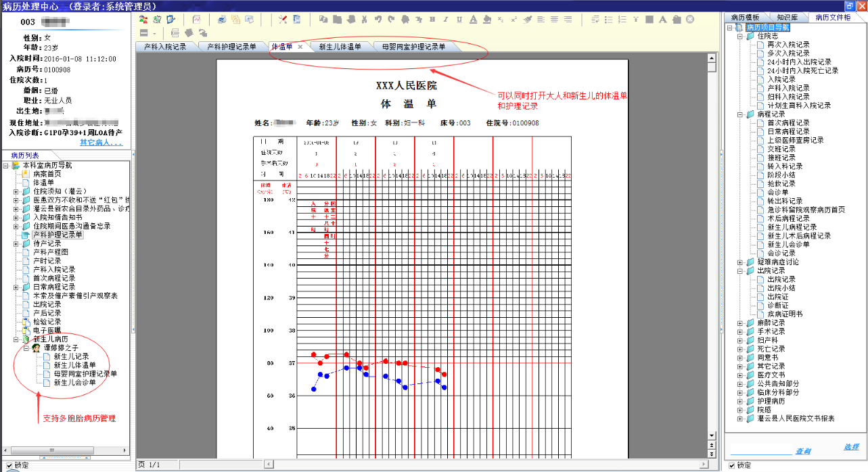Click the Redo arrow toolbar icon

click(391, 19)
